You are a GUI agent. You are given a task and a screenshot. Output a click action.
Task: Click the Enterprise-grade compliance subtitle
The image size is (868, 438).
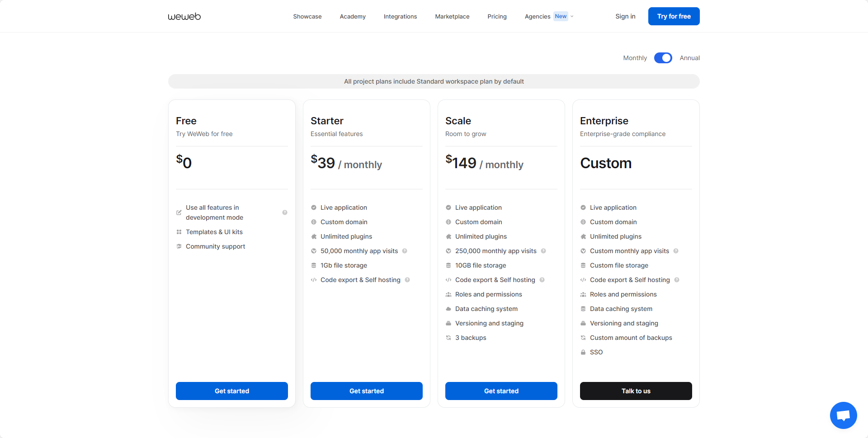click(623, 134)
